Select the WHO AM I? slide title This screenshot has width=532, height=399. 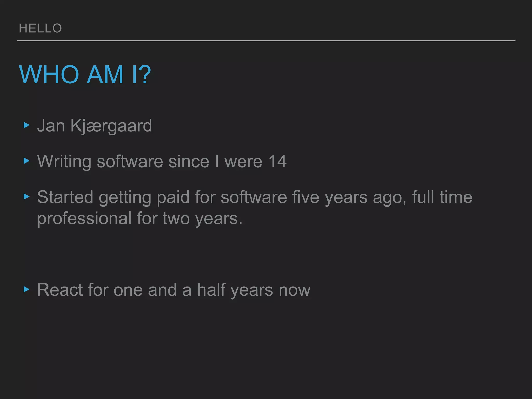[85, 75]
